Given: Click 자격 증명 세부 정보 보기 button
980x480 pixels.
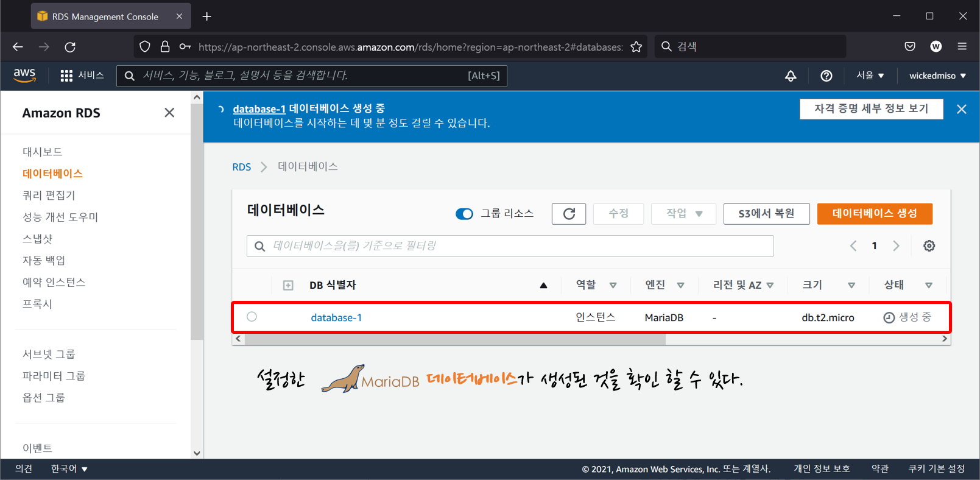Looking at the screenshot, I should pyautogui.click(x=871, y=109).
